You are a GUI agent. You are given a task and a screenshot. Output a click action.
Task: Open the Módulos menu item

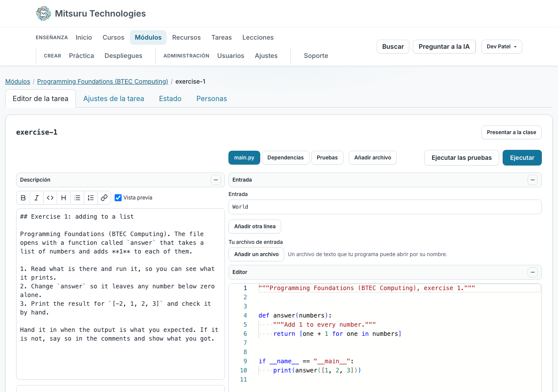pos(148,37)
